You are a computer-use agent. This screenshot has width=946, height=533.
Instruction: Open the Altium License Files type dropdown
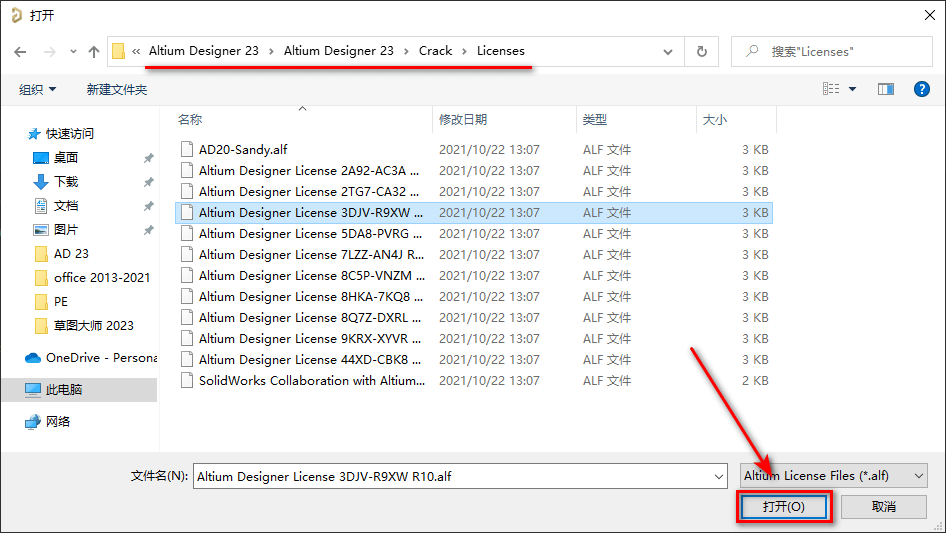coord(834,476)
